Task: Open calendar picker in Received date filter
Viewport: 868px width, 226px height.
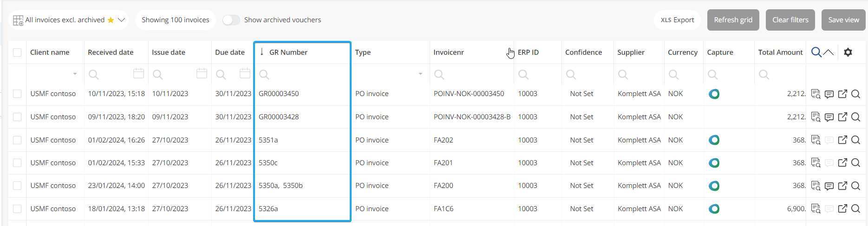Action: tap(138, 74)
